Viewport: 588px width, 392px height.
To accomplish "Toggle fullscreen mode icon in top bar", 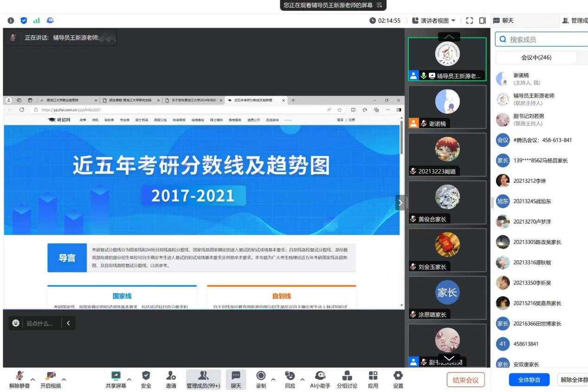I will 469,20.
